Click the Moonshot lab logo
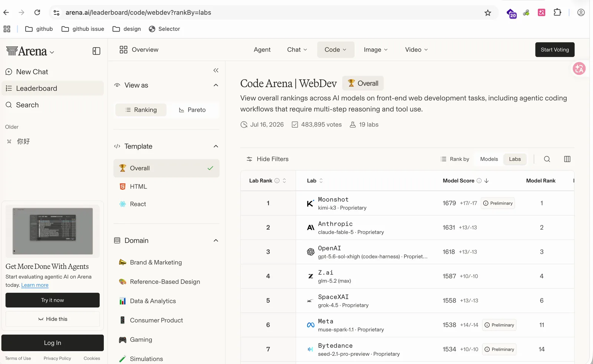This screenshot has width=593, height=364. pos(311,203)
